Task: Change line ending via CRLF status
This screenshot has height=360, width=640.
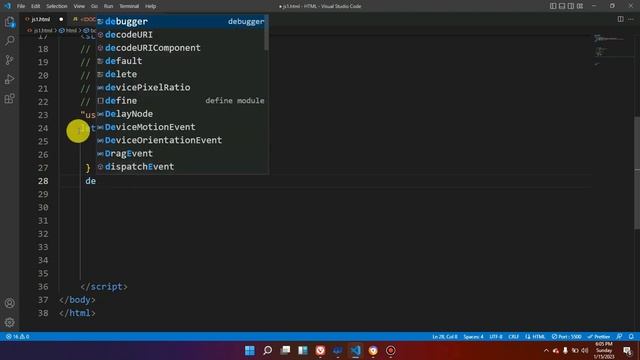Action: [x=513, y=337]
